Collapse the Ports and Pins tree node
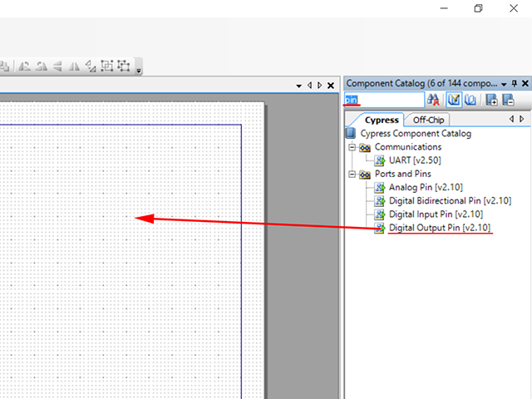The height and width of the screenshot is (399, 532). point(352,175)
